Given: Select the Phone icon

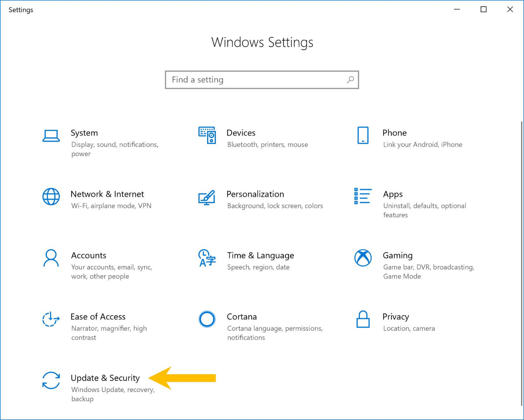Looking at the screenshot, I should coord(363,135).
